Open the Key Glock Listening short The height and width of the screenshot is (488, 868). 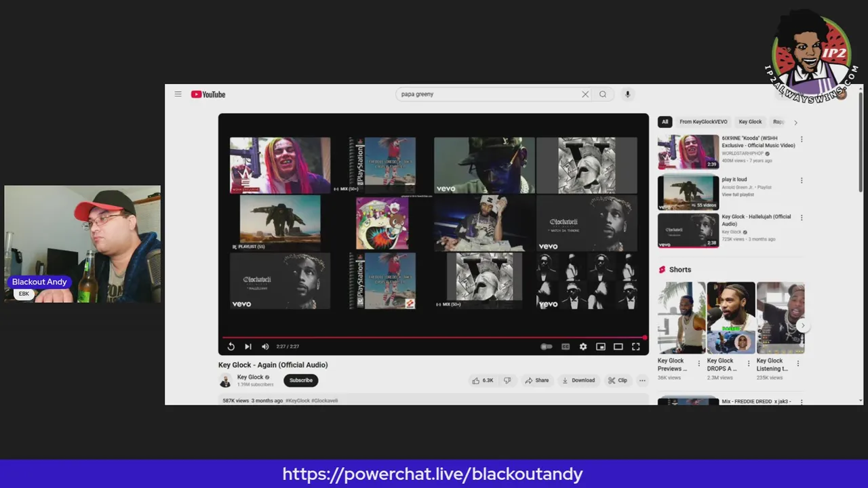point(781,318)
